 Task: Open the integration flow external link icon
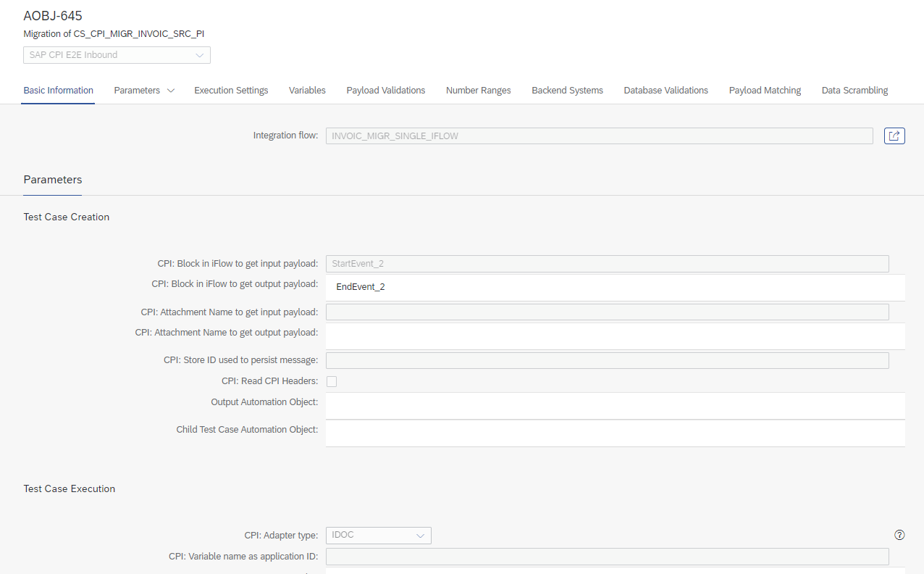pos(894,136)
